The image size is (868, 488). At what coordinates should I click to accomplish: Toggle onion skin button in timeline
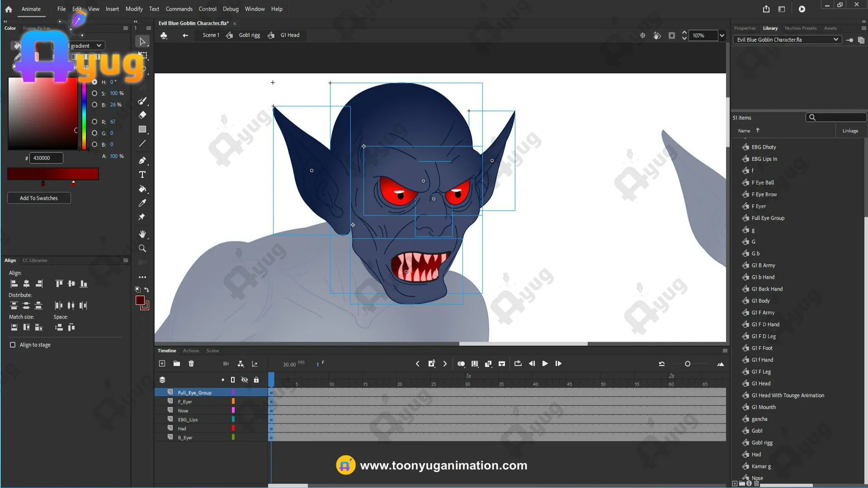(461, 364)
